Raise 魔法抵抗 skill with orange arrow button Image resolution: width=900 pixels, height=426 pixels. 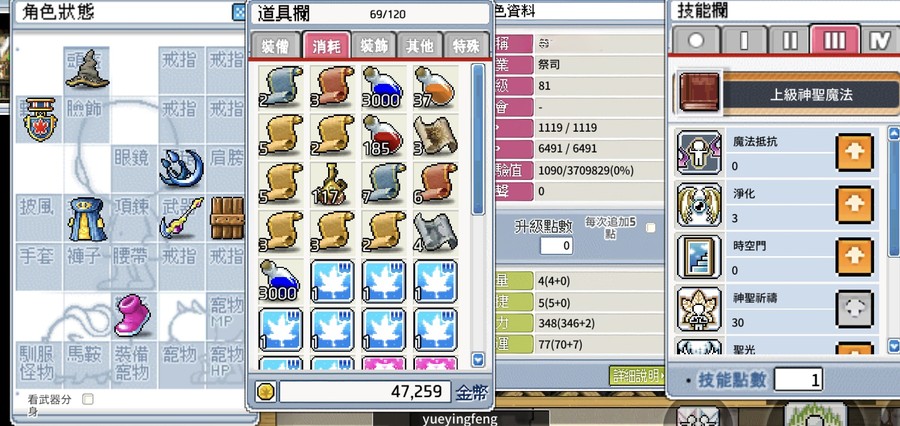click(x=855, y=152)
